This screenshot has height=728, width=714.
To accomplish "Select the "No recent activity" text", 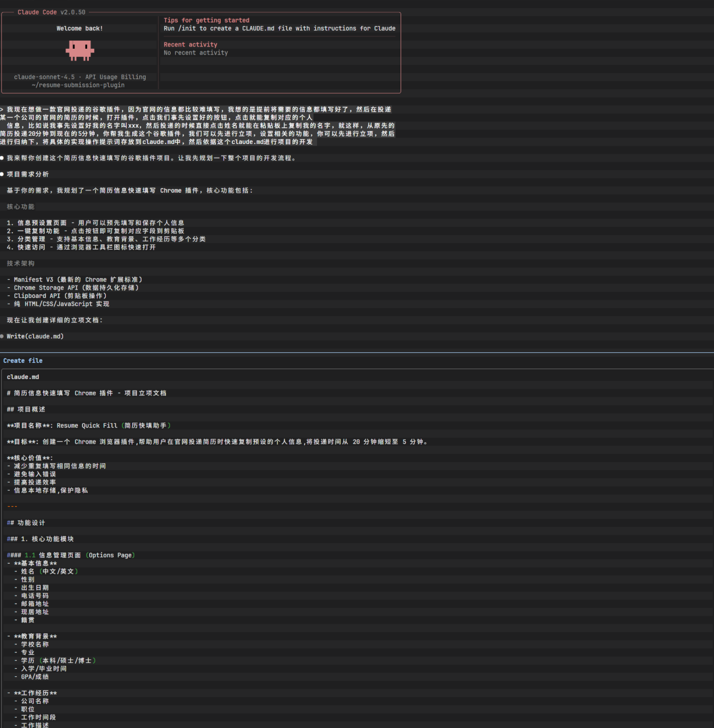I will (196, 53).
